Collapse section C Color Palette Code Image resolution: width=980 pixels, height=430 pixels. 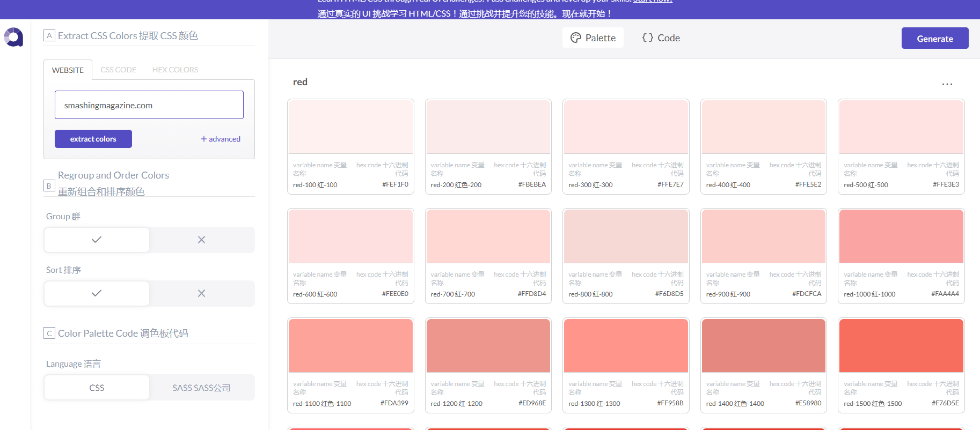(49, 333)
